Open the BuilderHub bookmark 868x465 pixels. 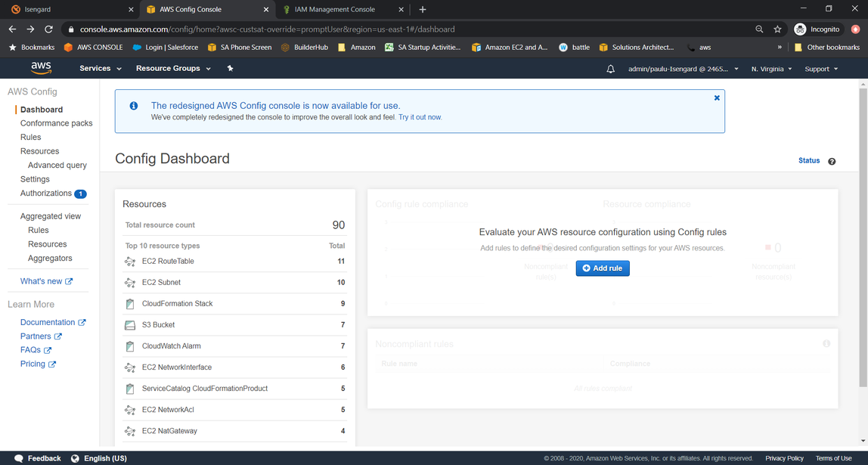pyautogui.click(x=305, y=47)
